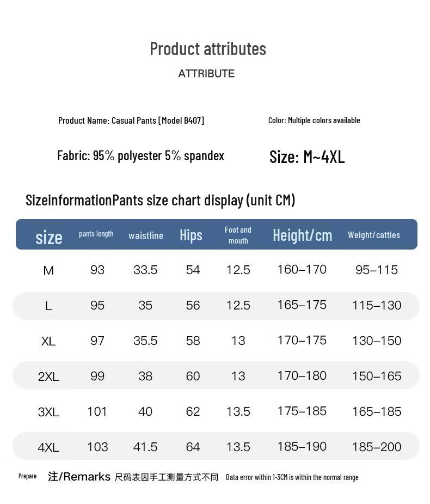Click the Color: Multiple colors available text
This screenshot has width=430, height=504.
pos(314,120)
